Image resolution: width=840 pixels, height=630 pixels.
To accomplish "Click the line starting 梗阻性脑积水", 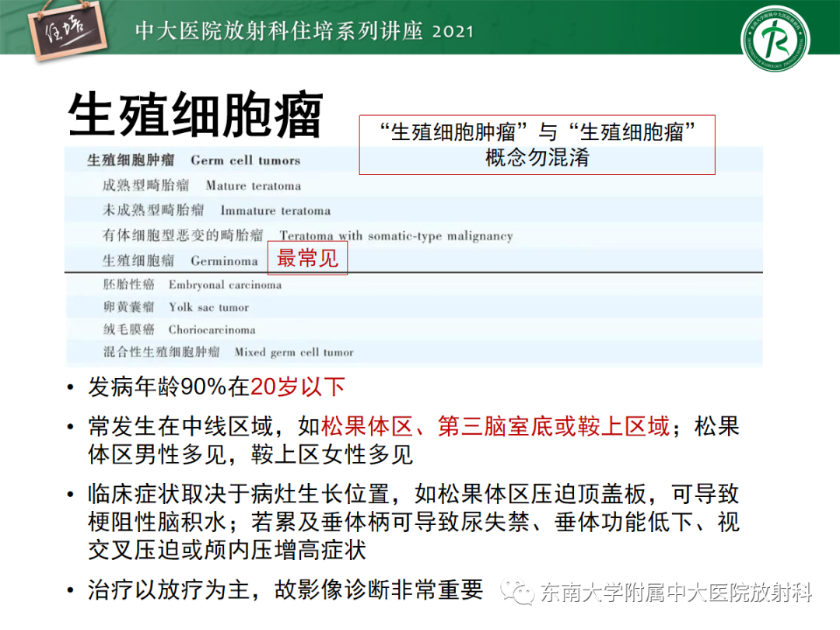I will [414, 522].
